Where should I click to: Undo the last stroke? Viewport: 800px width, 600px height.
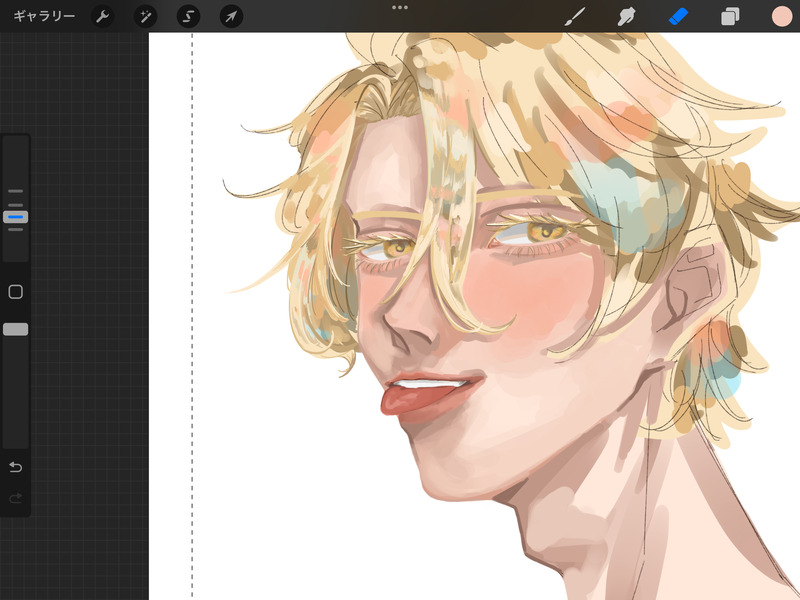[x=16, y=467]
